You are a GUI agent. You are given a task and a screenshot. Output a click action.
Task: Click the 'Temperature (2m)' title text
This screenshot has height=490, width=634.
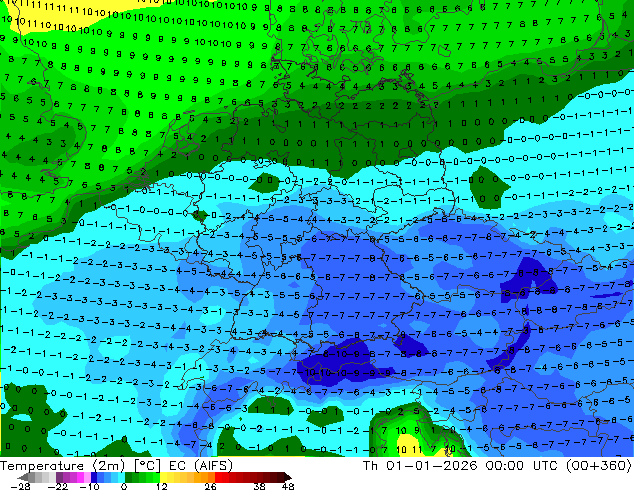point(63,466)
